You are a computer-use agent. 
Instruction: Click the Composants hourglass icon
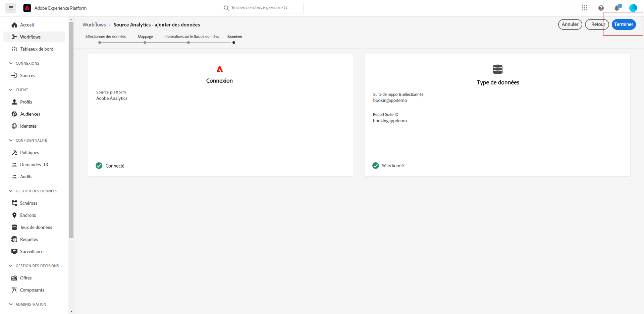14,290
